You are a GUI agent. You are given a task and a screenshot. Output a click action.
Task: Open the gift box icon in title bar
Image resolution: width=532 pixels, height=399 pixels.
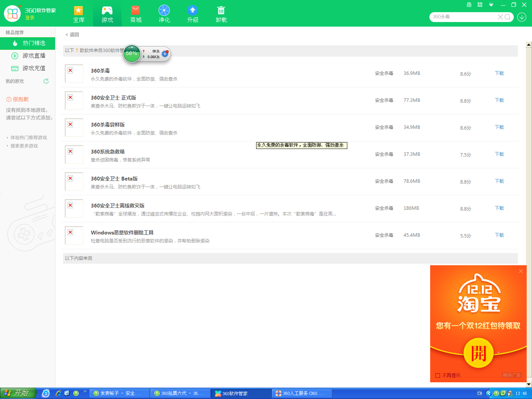(469, 5)
